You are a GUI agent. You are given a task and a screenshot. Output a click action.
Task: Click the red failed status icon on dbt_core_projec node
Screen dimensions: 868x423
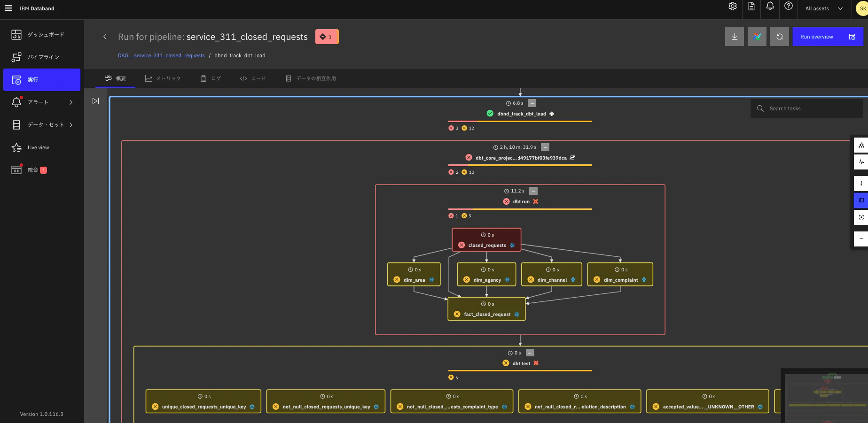tap(469, 158)
